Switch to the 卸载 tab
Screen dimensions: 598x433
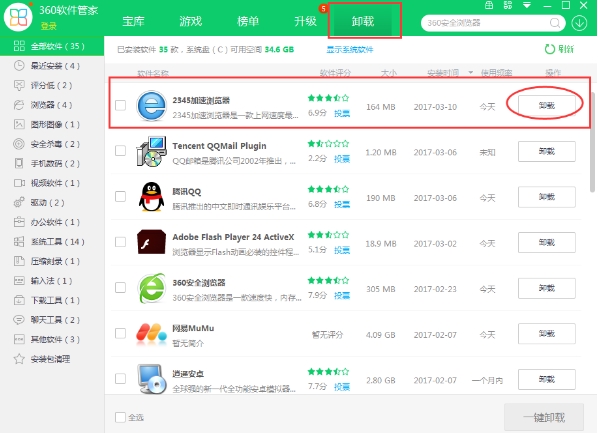click(x=363, y=21)
